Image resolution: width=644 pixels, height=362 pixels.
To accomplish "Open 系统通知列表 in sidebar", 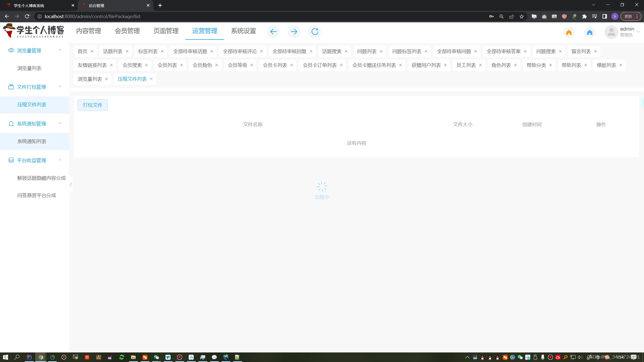I will click(x=32, y=141).
